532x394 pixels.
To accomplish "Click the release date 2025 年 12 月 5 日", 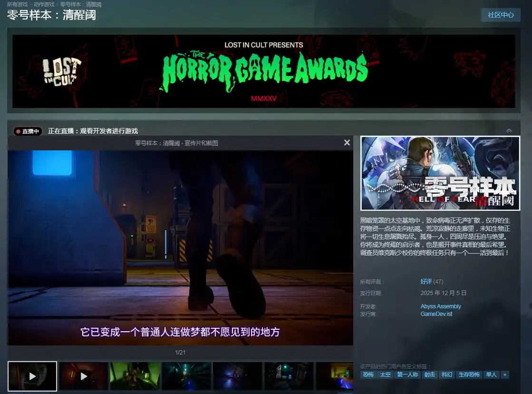I will pyautogui.click(x=444, y=293).
